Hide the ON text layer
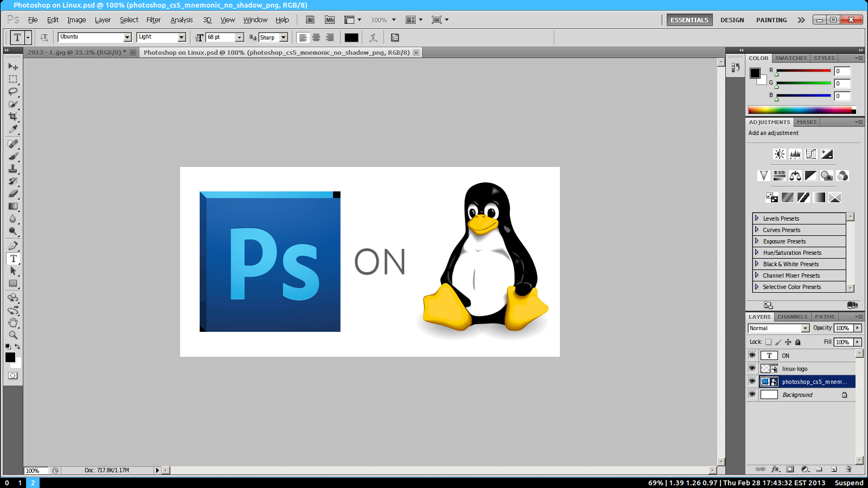Screen dimensions: 868x488 click(x=752, y=355)
